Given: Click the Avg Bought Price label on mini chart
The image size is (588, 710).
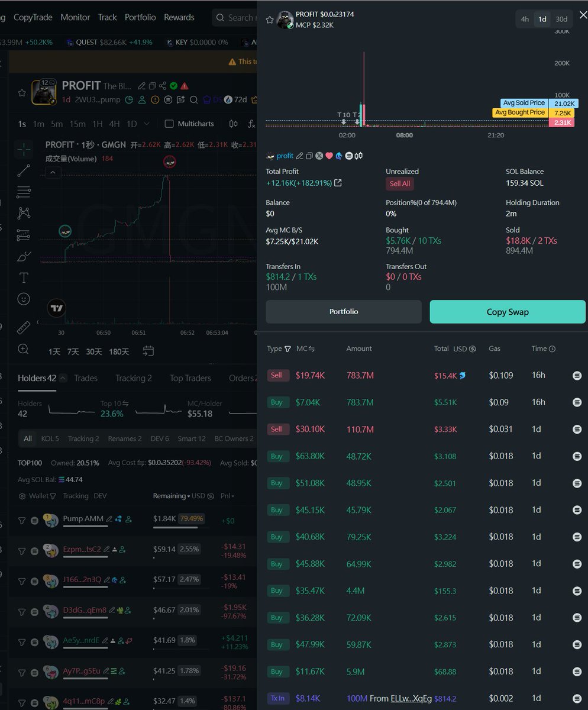Looking at the screenshot, I should (x=520, y=112).
